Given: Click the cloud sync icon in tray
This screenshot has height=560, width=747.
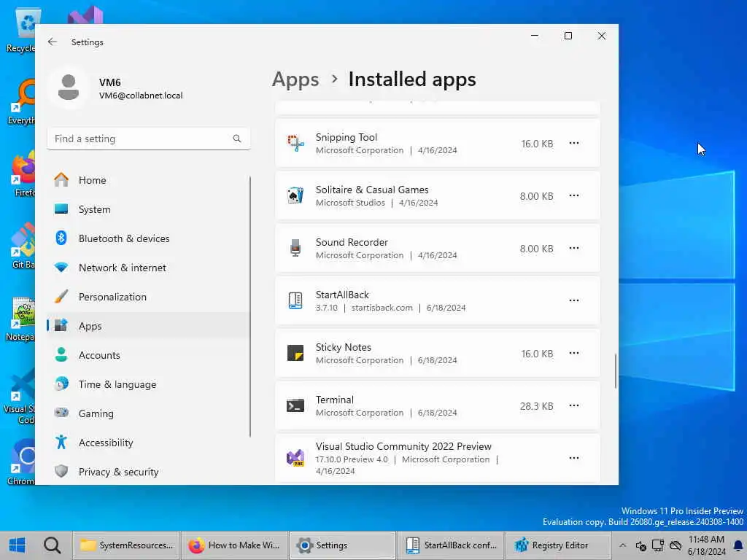Looking at the screenshot, I should pyautogui.click(x=676, y=545).
